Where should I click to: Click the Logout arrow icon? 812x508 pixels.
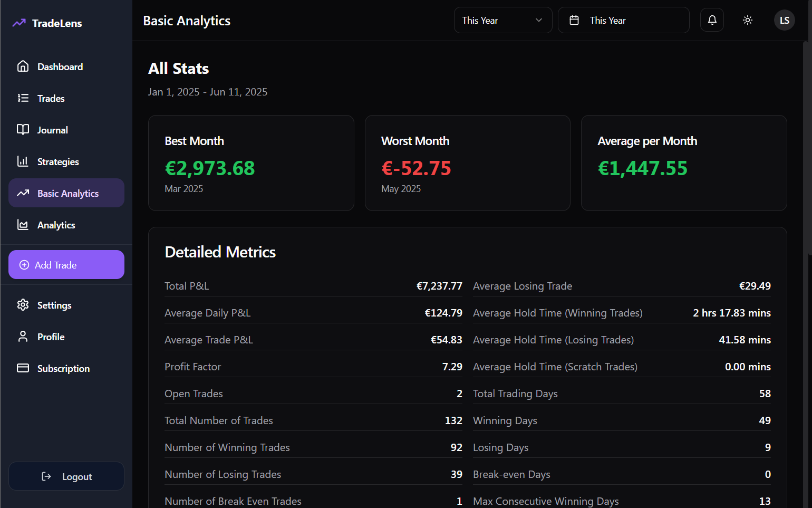coord(46,476)
